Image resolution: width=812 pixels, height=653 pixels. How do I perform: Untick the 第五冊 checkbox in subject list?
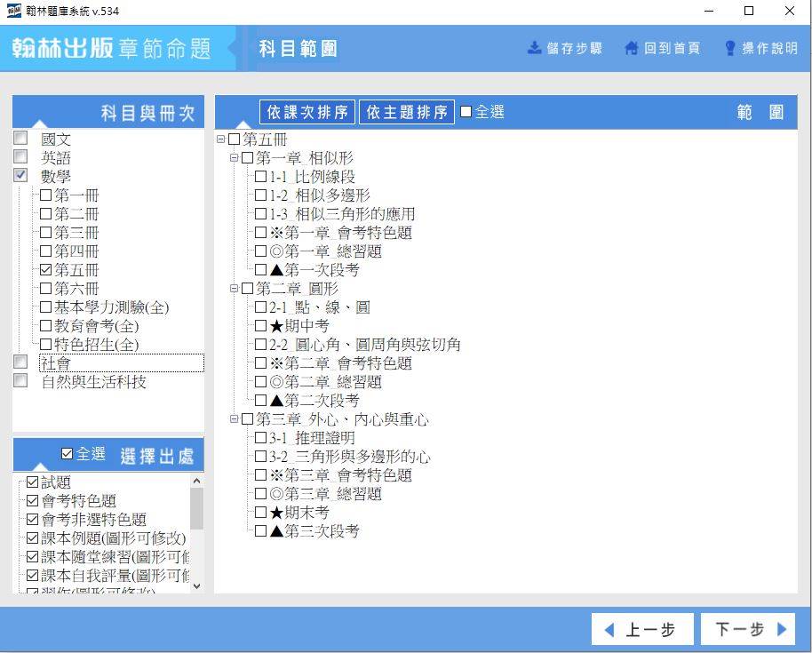pos(45,270)
